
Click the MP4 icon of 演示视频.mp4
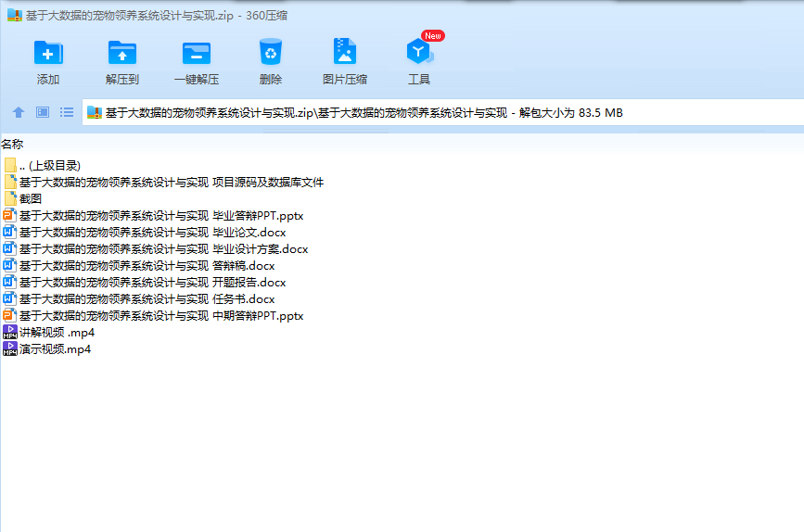10,348
